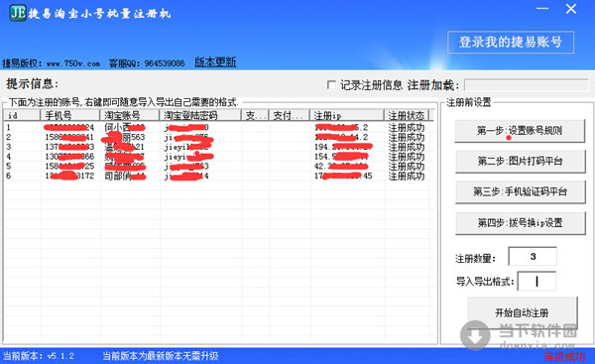Screen dimensions: 595x364
Task: Select row with id 5
Action: click(x=218, y=167)
